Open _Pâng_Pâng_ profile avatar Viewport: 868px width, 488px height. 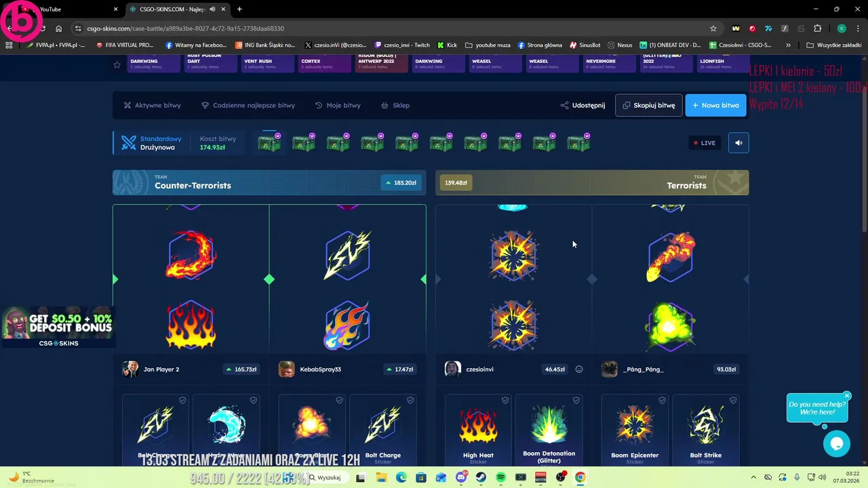[609, 369]
